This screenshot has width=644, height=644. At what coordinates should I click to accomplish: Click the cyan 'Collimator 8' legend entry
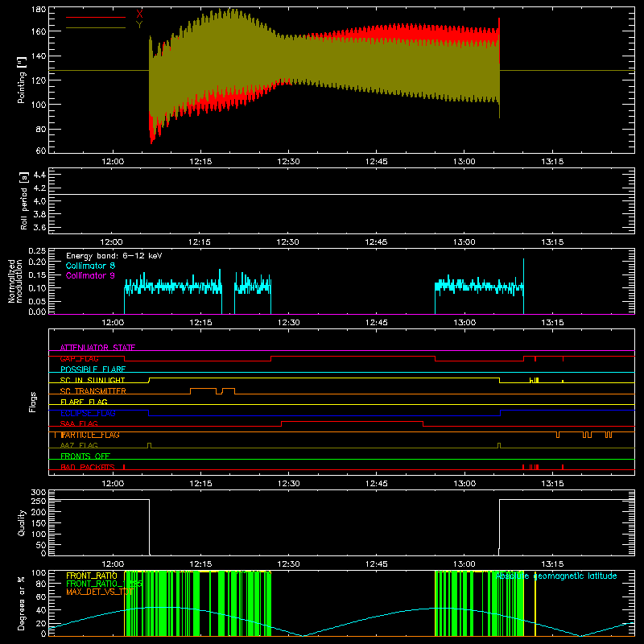tap(90, 266)
